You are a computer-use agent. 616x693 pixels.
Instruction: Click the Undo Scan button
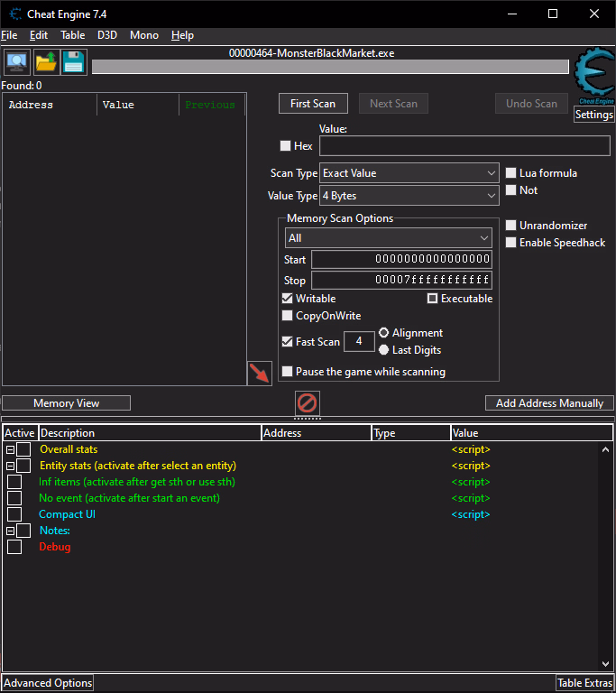531,104
